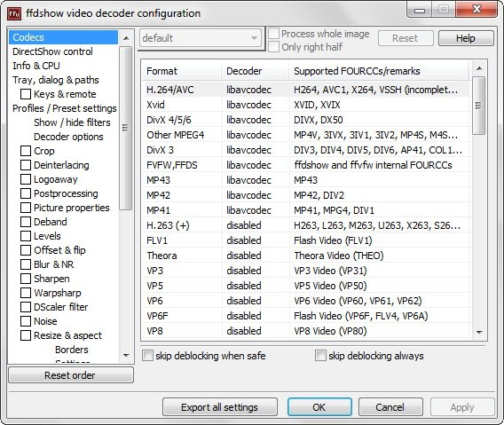Click decoder cell for Other MPEG4
The height and width of the screenshot is (425, 504).
(248, 135)
